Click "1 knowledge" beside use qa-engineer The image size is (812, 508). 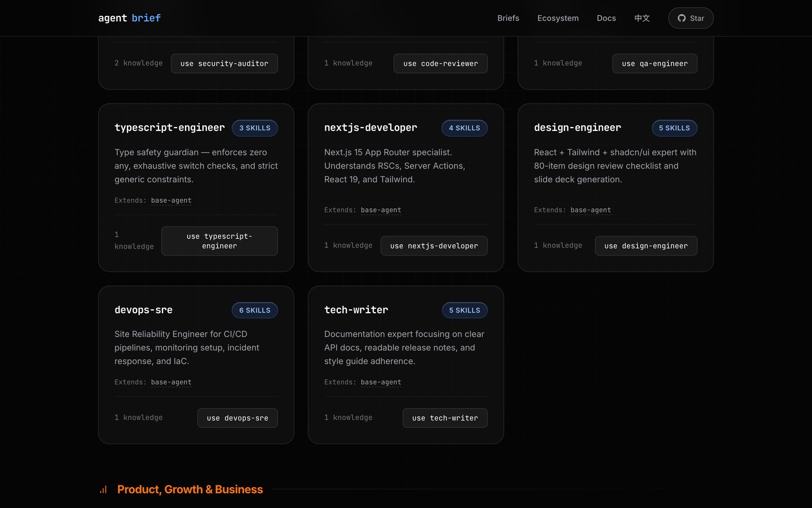click(x=558, y=63)
